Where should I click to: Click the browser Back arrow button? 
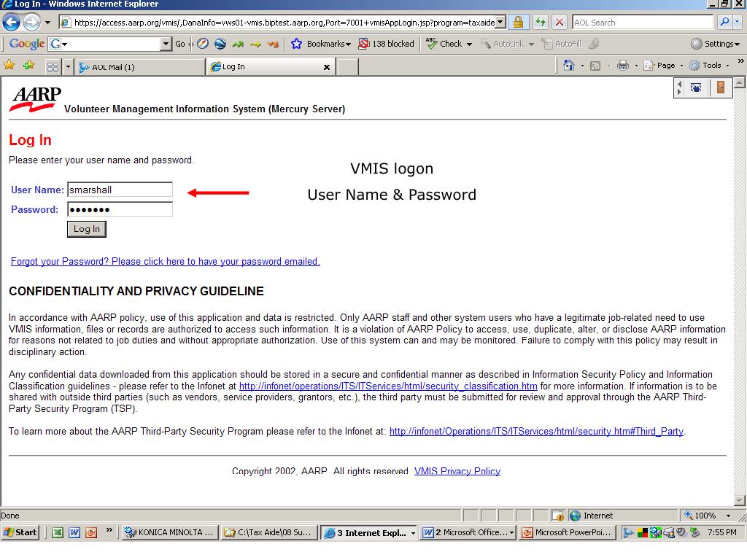pyautogui.click(x=12, y=22)
